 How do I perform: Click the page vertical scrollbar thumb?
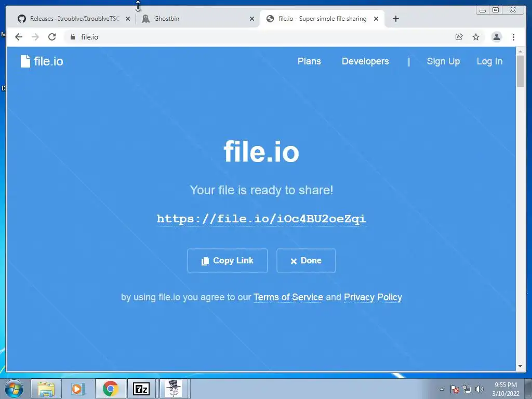click(520, 71)
